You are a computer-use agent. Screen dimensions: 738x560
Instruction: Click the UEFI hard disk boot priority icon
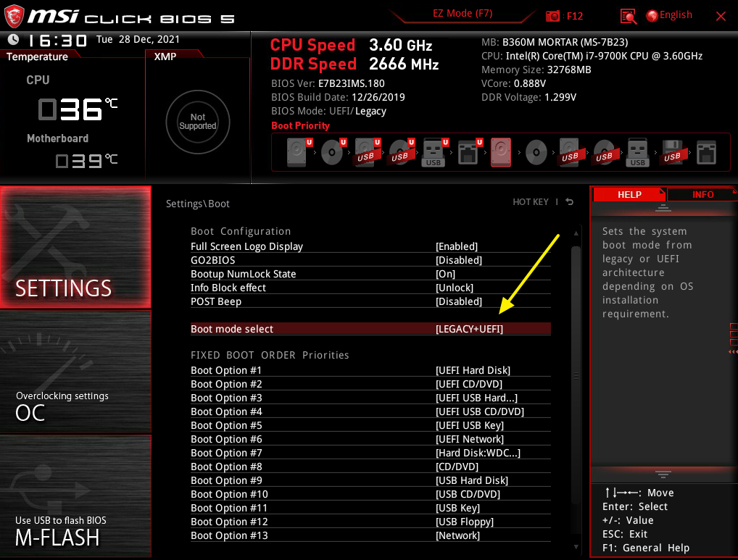(299, 152)
